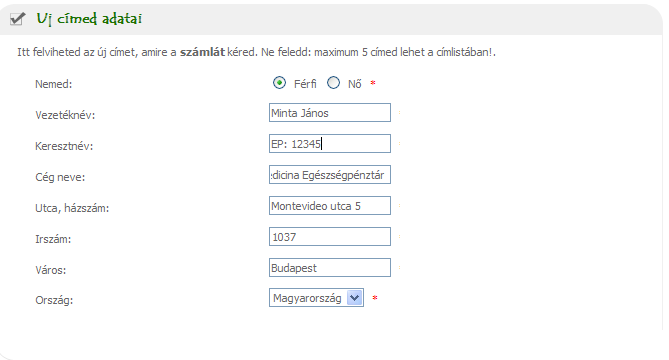Viewport: 669px width, 360px height.
Task: Click the Város field containing Budapest
Action: click(330, 268)
